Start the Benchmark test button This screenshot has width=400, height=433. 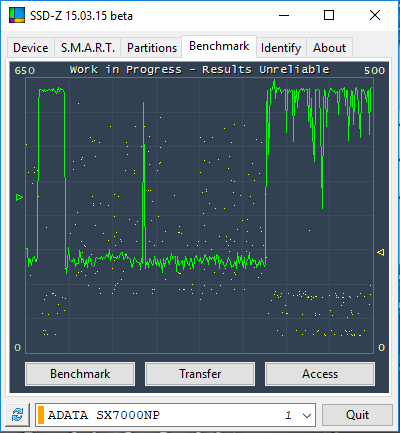click(80, 374)
